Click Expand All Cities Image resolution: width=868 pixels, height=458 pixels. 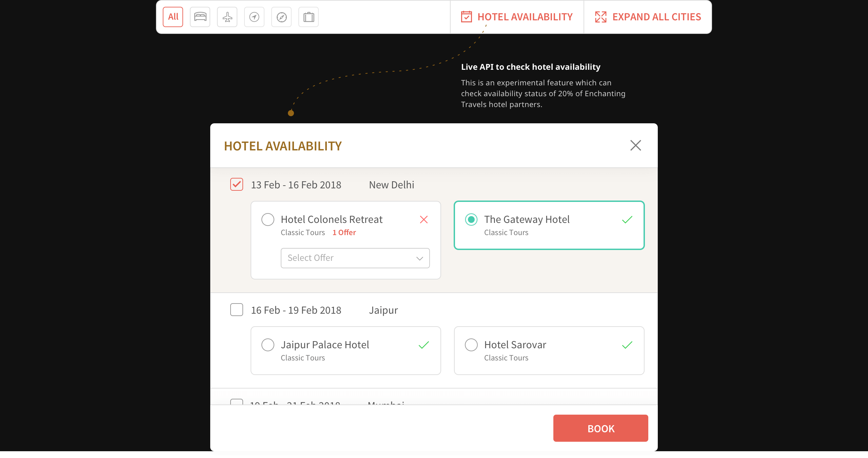pyautogui.click(x=656, y=17)
